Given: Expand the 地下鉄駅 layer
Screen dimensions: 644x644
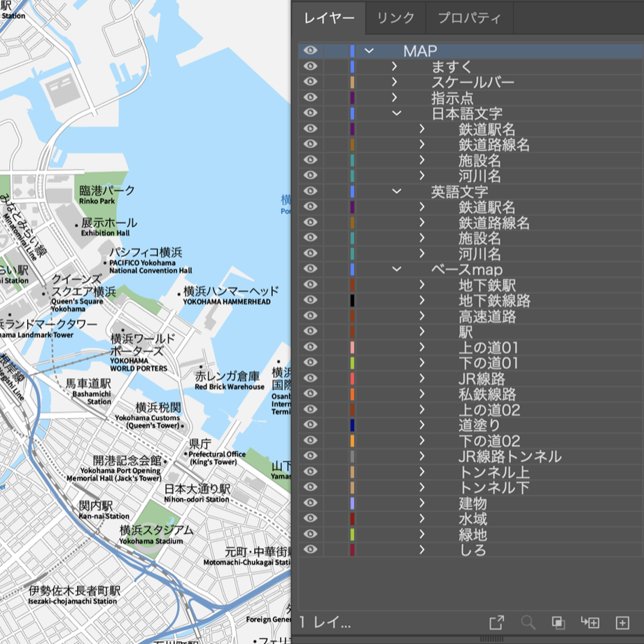Looking at the screenshot, I should tap(422, 285).
